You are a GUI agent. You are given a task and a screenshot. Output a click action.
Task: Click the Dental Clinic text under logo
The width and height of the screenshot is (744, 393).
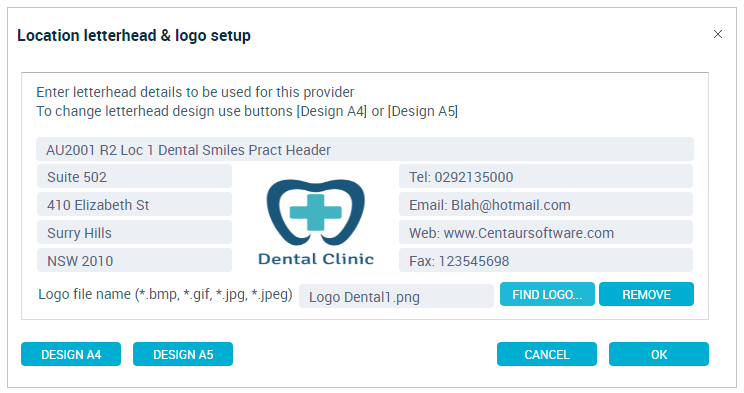point(316,259)
